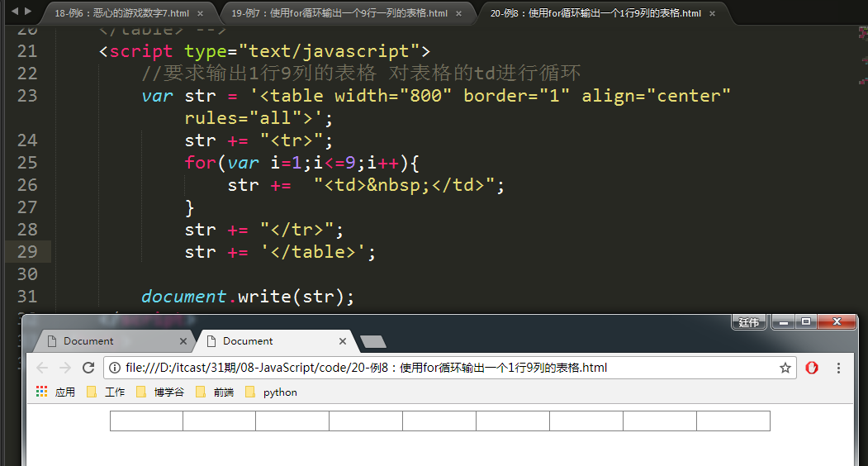868x466 pixels.
Task: Open the 工作 bookmark folder
Action: 106,392
